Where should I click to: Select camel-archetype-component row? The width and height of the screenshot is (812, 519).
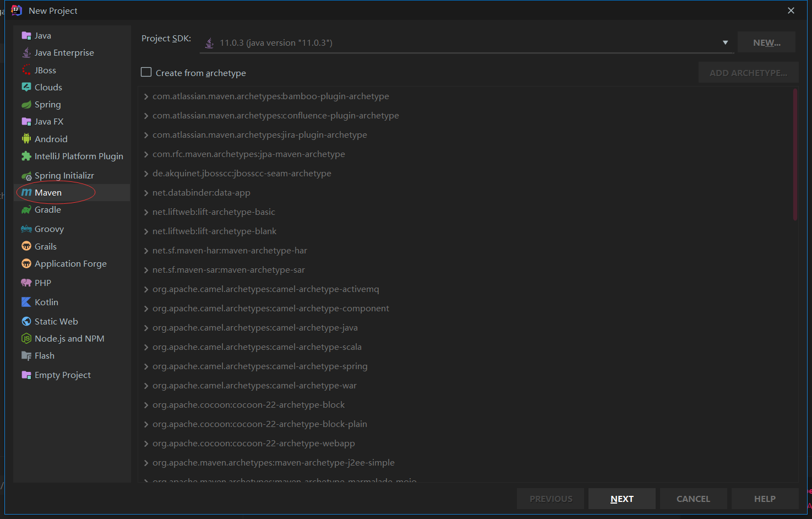(465, 309)
